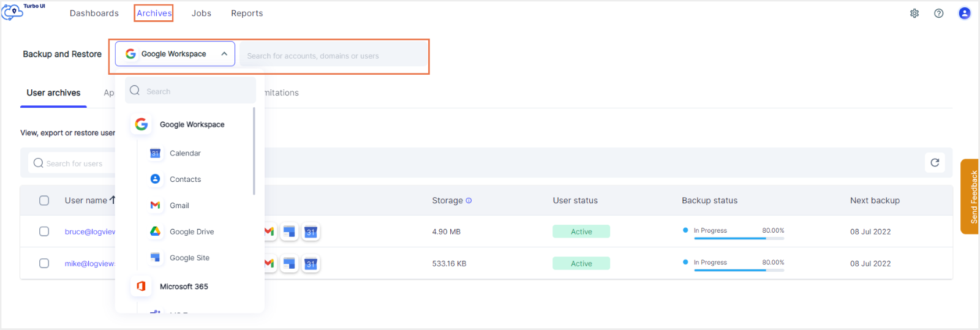Viewport: 980px width, 330px height.
Task: Focus the Search for users field
Action: click(x=72, y=163)
